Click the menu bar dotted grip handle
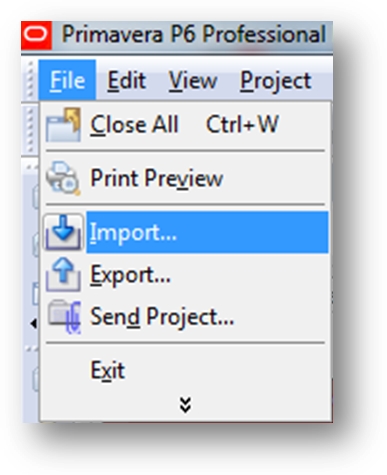387x475 pixels. click(x=30, y=80)
